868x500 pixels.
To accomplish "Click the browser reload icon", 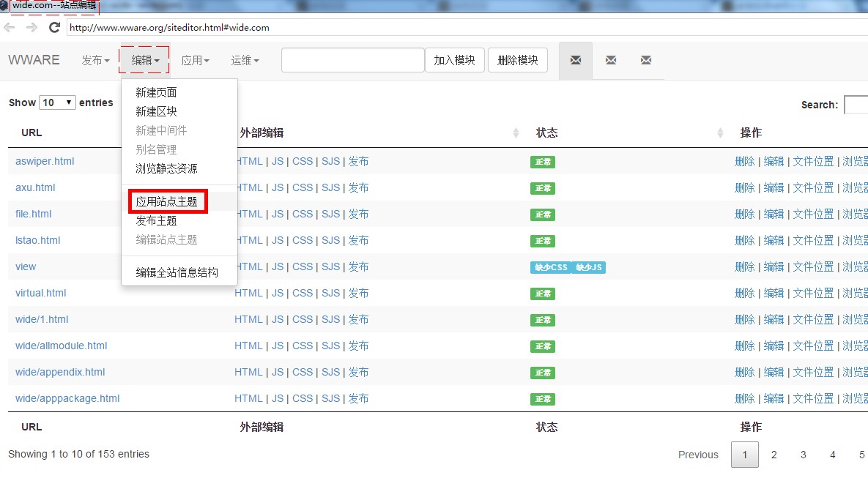I will point(54,28).
